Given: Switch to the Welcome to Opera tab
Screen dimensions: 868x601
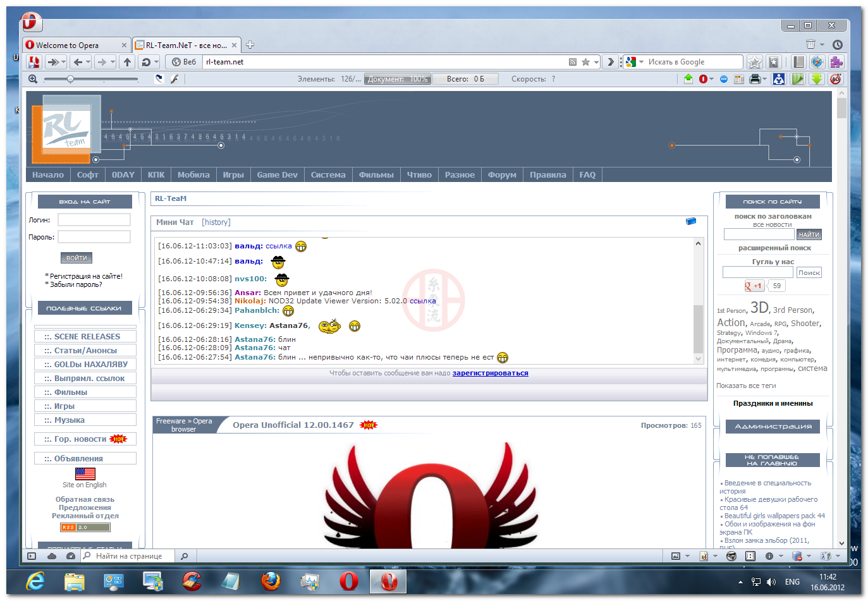Looking at the screenshot, I should pyautogui.click(x=76, y=45).
